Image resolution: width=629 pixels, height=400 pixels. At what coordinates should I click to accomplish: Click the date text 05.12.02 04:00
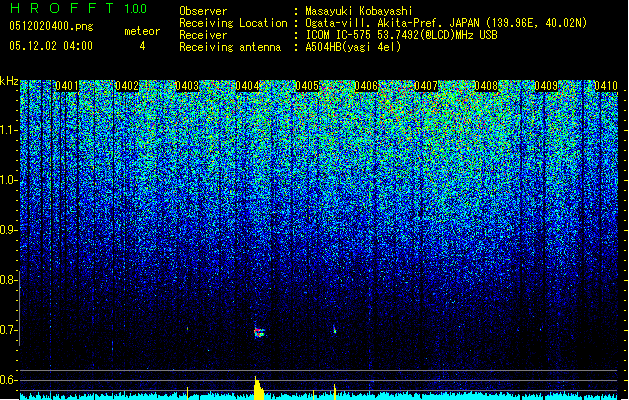[51, 46]
